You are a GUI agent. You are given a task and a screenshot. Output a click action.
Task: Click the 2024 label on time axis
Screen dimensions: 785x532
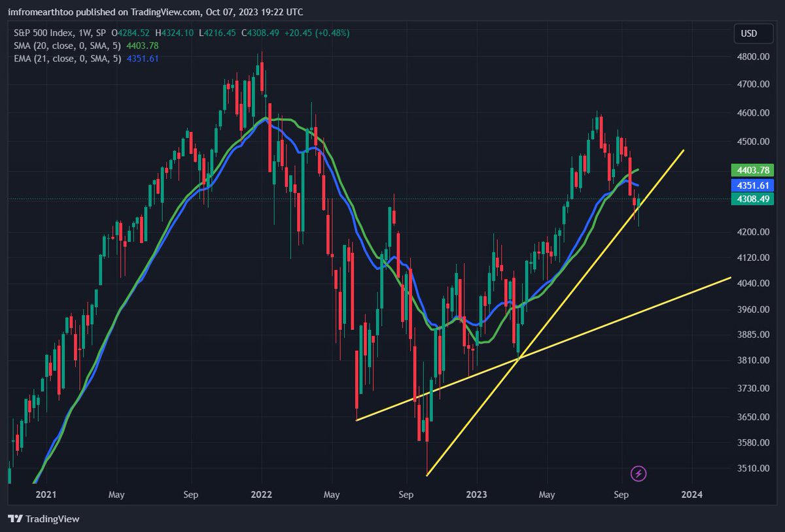tap(691, 495)
